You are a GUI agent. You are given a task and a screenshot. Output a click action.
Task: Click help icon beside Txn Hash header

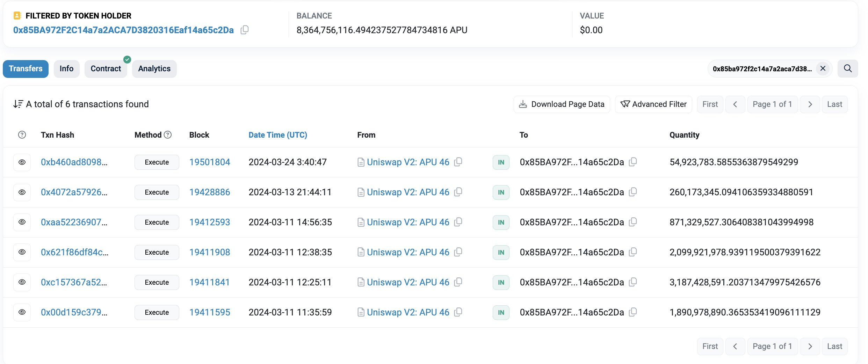click(x=22, y=135)
